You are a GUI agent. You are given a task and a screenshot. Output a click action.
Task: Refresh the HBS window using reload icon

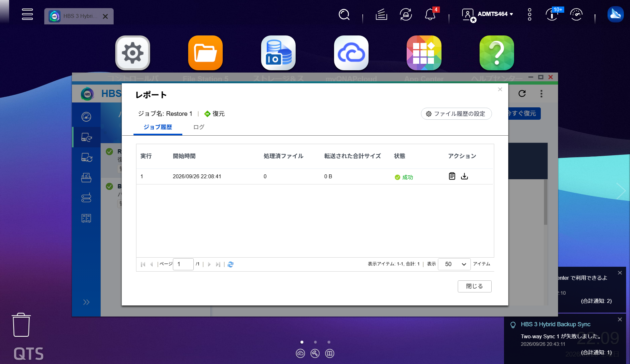point(522,94)
